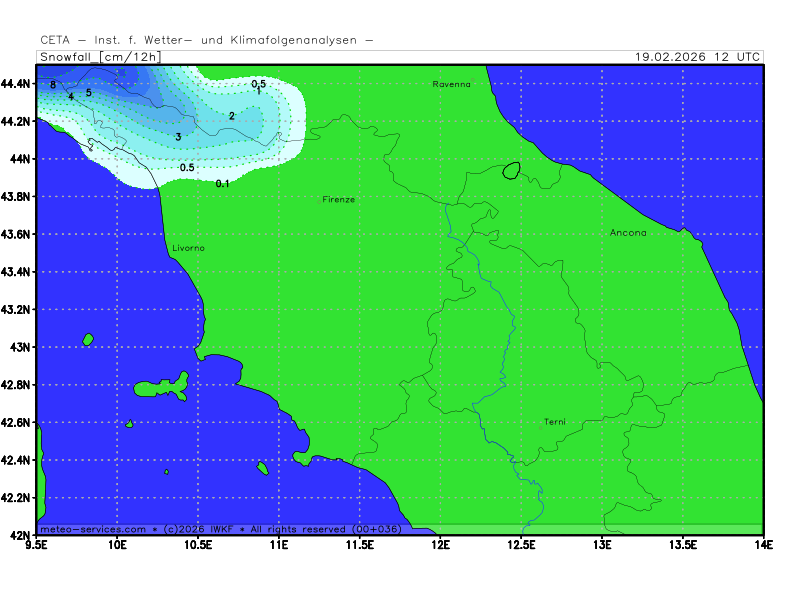
Task: Click the Terni city label
Action: tap(554, 422)
